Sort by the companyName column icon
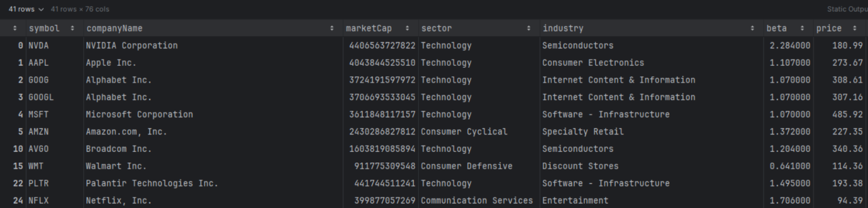Image resolution: width=868 pixels, height=208 pixels. 332,29
